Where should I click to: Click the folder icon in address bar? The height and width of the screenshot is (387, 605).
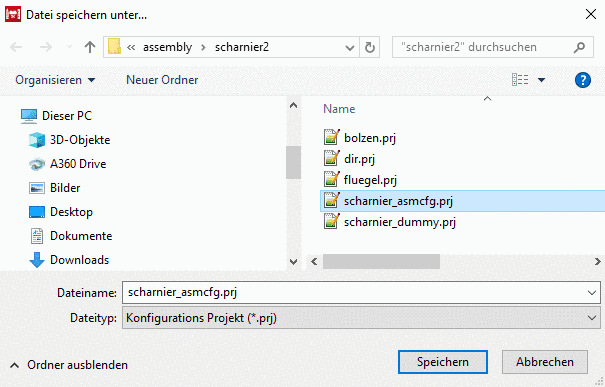(x=114, y=47)
